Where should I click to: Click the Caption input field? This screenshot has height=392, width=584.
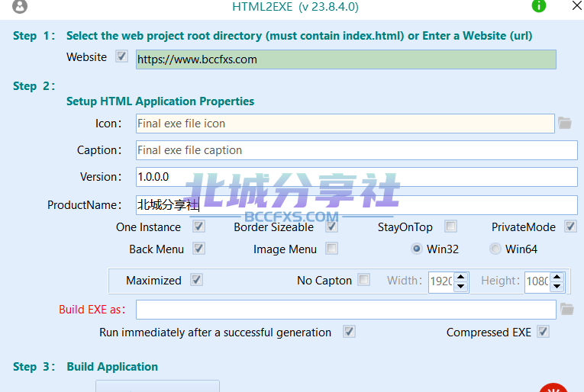coord(357,150)
